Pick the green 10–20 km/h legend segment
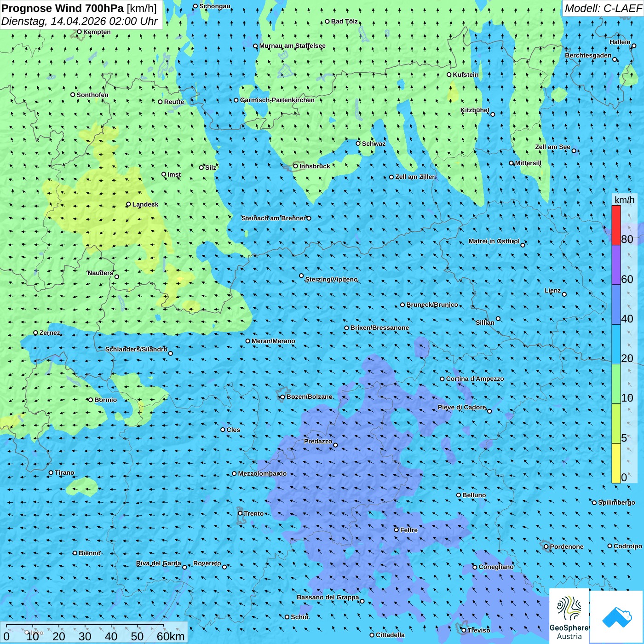Viewport: 644px width, 644px height. [616, 384]
